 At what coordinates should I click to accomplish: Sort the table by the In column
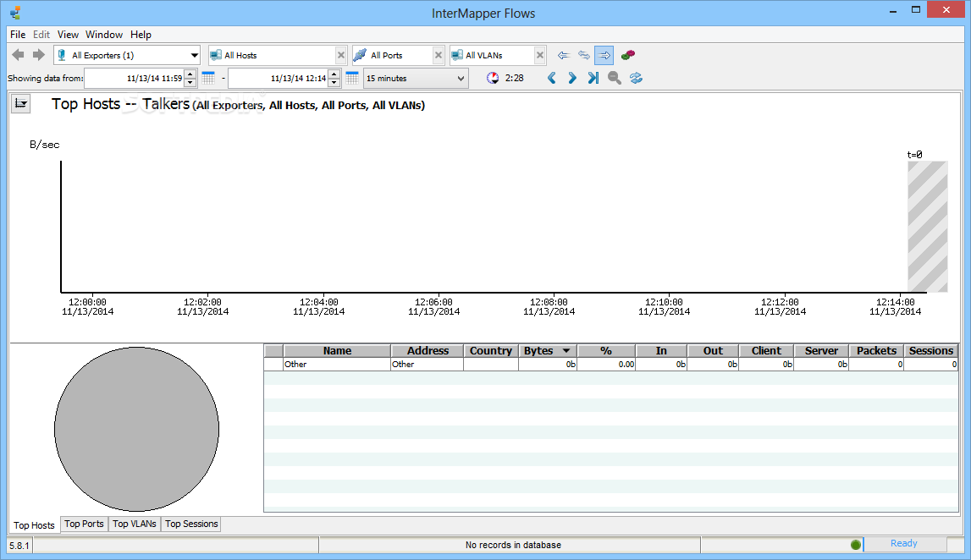click(661, 351)
